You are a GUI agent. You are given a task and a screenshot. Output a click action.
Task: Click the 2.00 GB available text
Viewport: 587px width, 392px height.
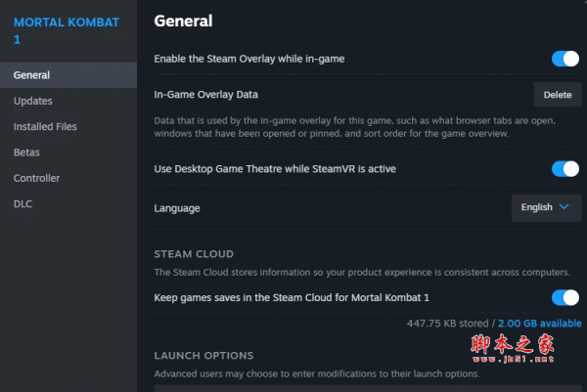pos(540,323)
